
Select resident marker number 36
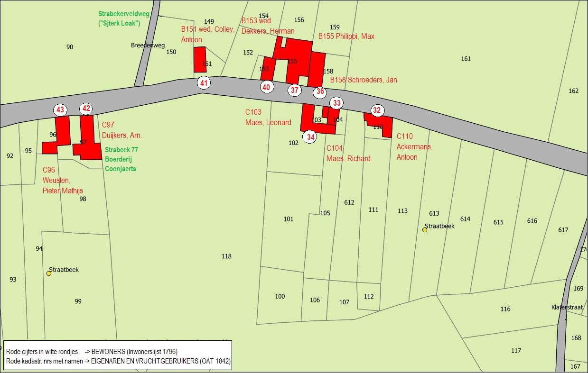tap(320, 92)
